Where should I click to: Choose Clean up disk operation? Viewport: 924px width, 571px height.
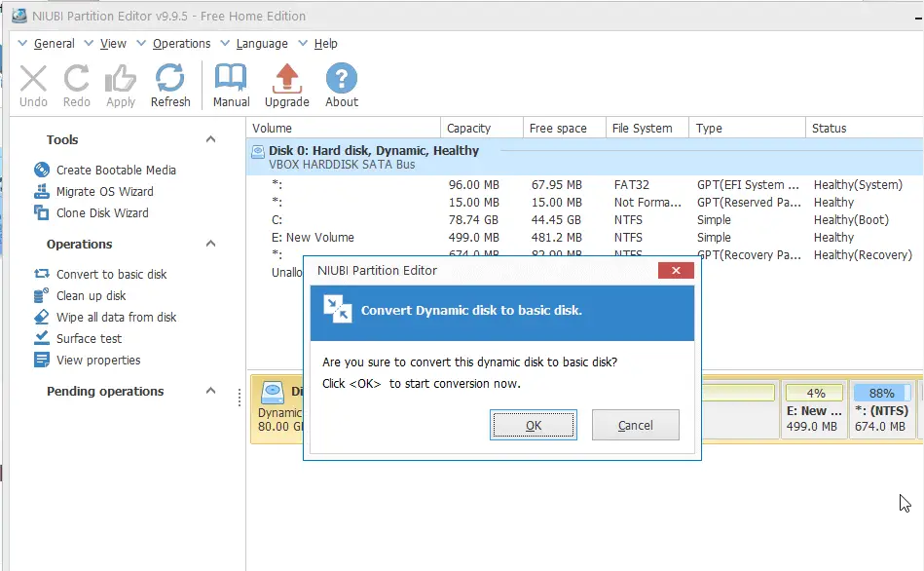click(92, 295)
